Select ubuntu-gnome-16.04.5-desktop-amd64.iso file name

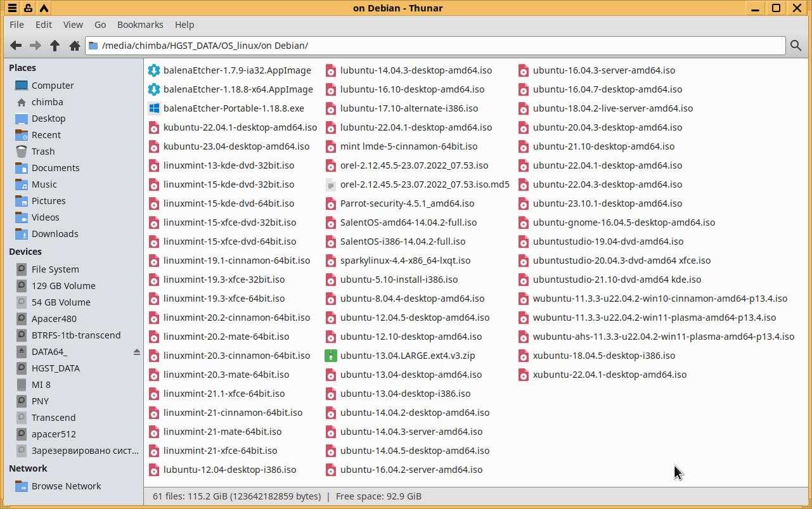[624, 222]
